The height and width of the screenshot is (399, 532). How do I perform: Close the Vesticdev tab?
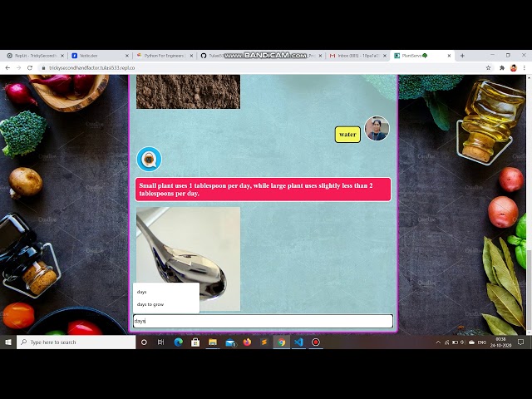pyautogui.click(x=127, y=56)
